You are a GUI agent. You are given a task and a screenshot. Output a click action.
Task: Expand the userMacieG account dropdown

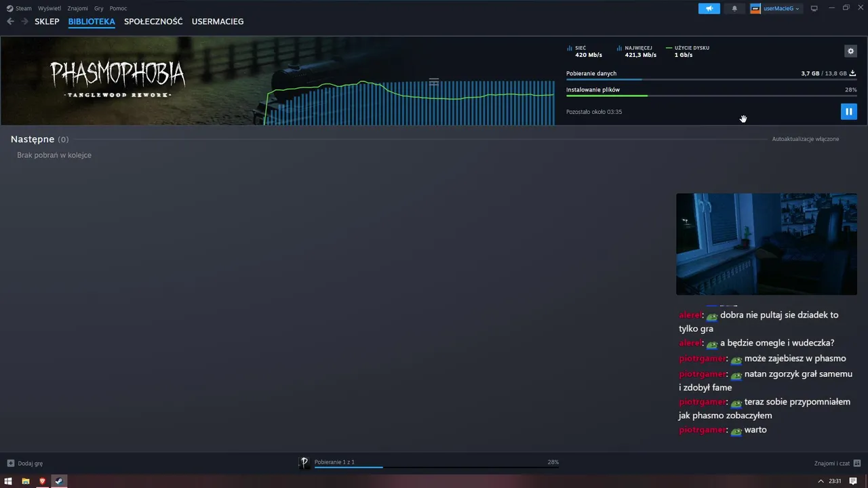point(782,9)
